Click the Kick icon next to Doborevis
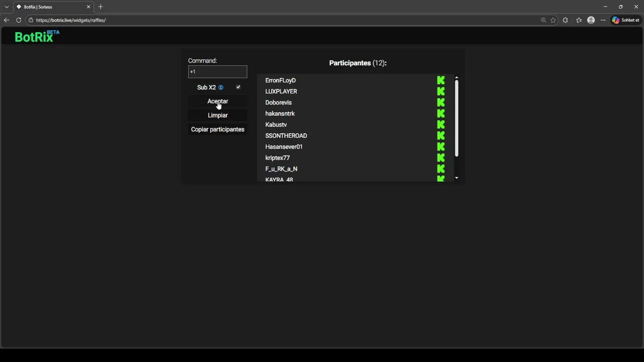Image resolution: width=644 pixels, height=362 pixels. (441, 103)
